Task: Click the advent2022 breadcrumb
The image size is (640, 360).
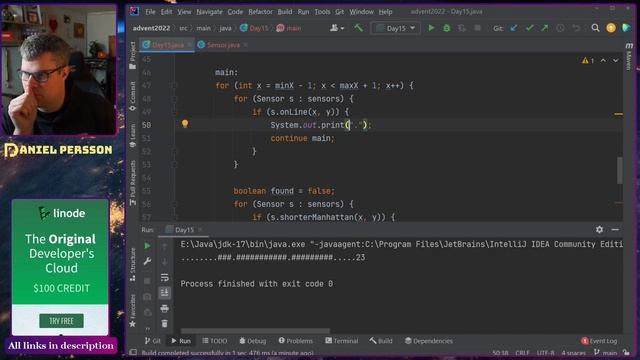Action: point(151,28)
